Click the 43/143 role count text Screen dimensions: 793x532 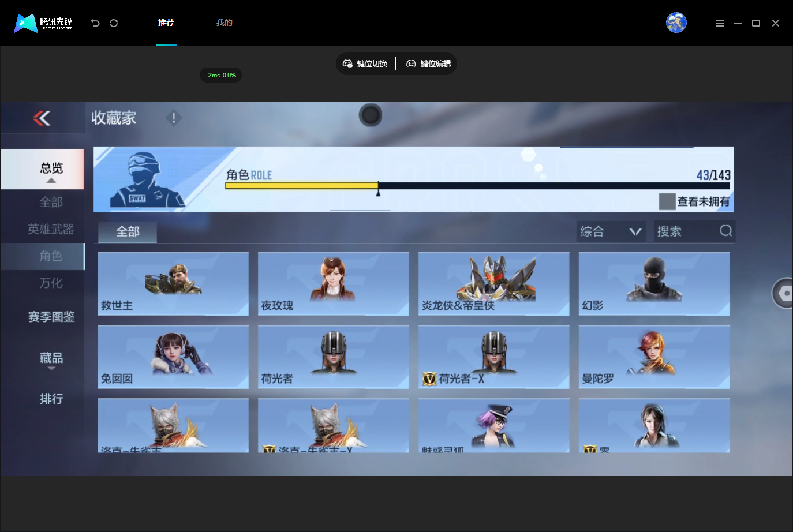713,175
